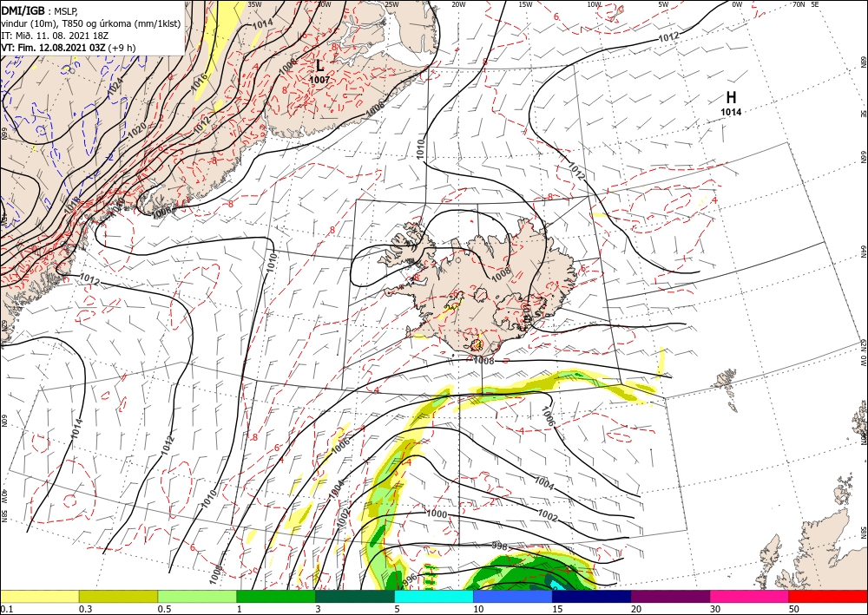Click the 'DMI/IGB' title text
The width and height of the screenshot is (868, 615).
23,10
